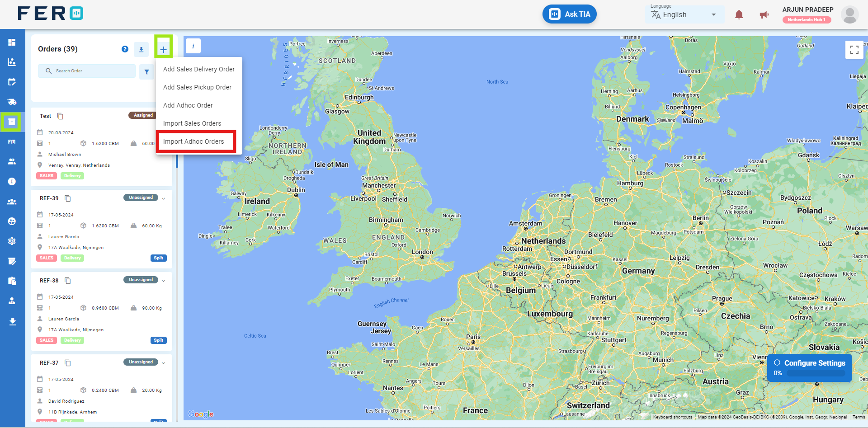Copy the Test order reference
Screen dimensions: 868x428
[x=60, y=116]
